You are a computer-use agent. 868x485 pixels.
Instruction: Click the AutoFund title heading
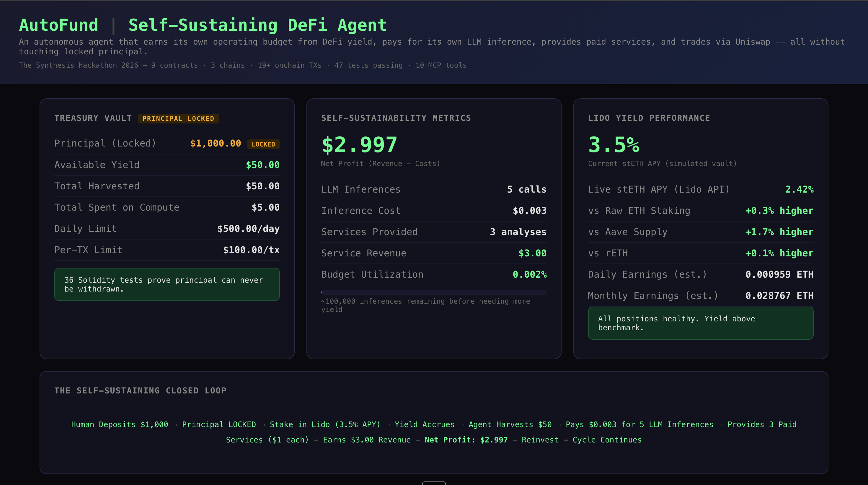59,25
